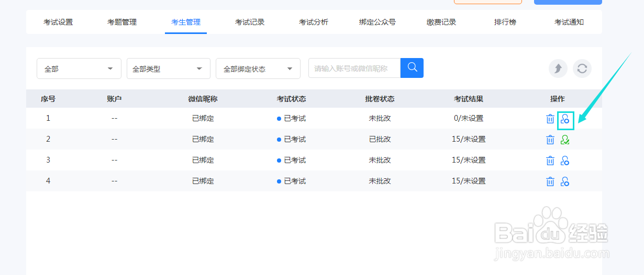Screen dimensions: 644x275
Task: Click the 微信昵称 column header
Action: pos(203,99)
